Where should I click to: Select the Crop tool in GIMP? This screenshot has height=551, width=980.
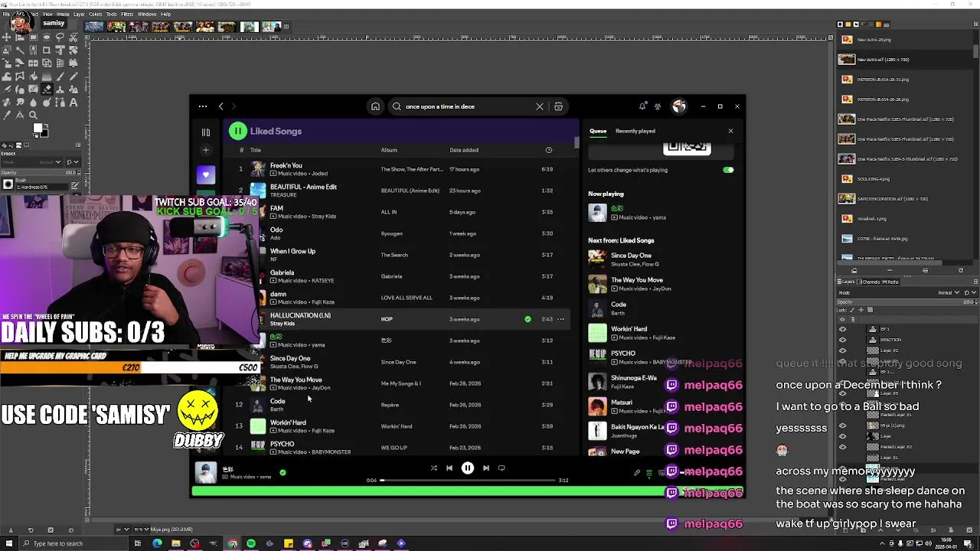click(x=47, y=50)
